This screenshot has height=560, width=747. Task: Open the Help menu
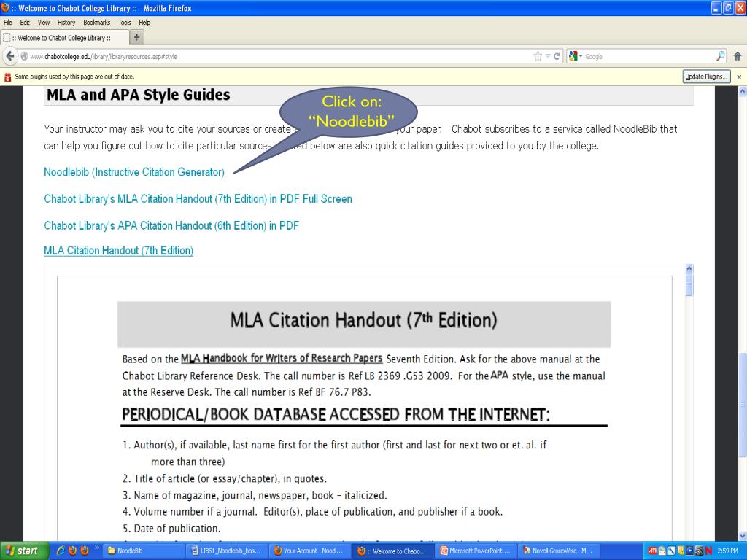[x=144, y=23]
